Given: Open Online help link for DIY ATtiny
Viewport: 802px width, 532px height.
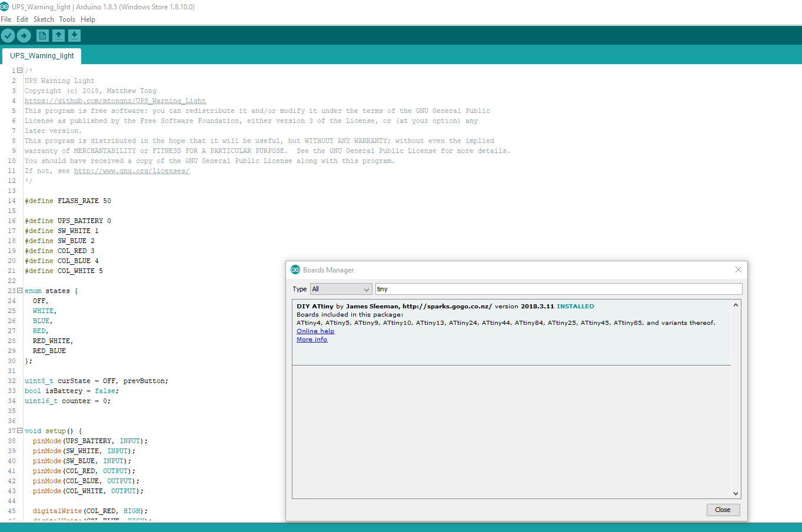Looking at the screenshot, I should tap(315, 331).
